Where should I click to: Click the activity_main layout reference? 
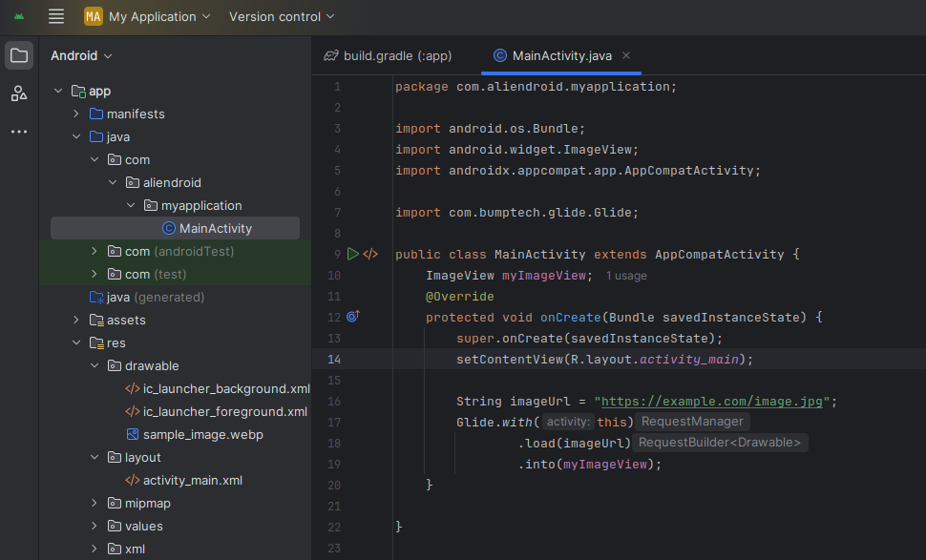688,360
